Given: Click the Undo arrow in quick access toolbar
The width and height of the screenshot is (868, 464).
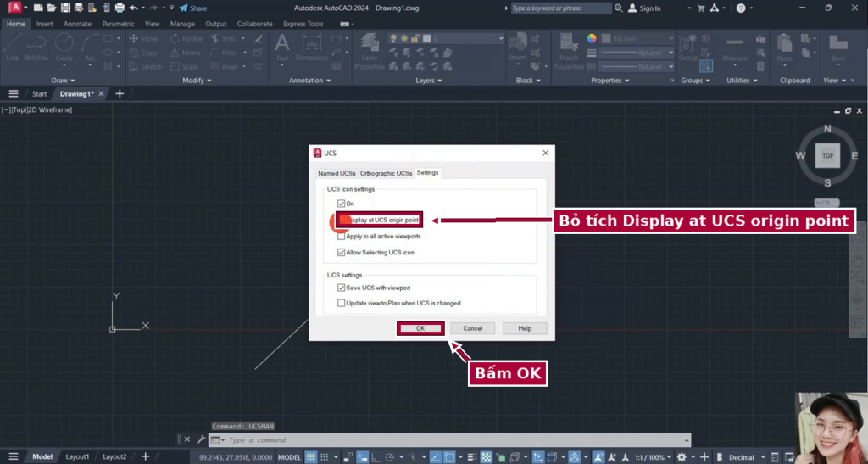Looking at the screenshot, I should [x=133, y=8].
